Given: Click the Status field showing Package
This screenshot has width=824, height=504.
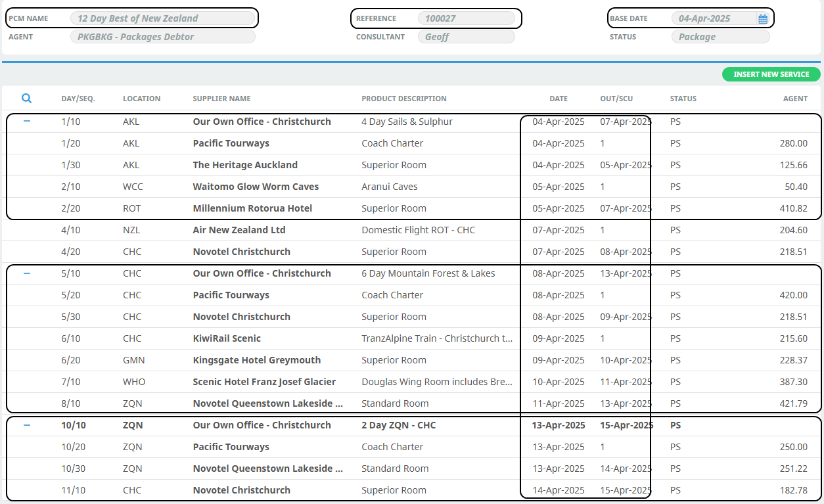Looking at the screenshot, I should click(x=720, y=37).
